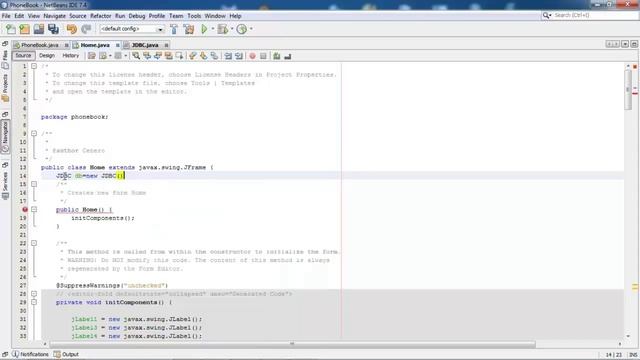Click the Profile Project clock icon
The width and height of the screenshot is (640, 360).
pyautogui.click(x=242, y=29)
